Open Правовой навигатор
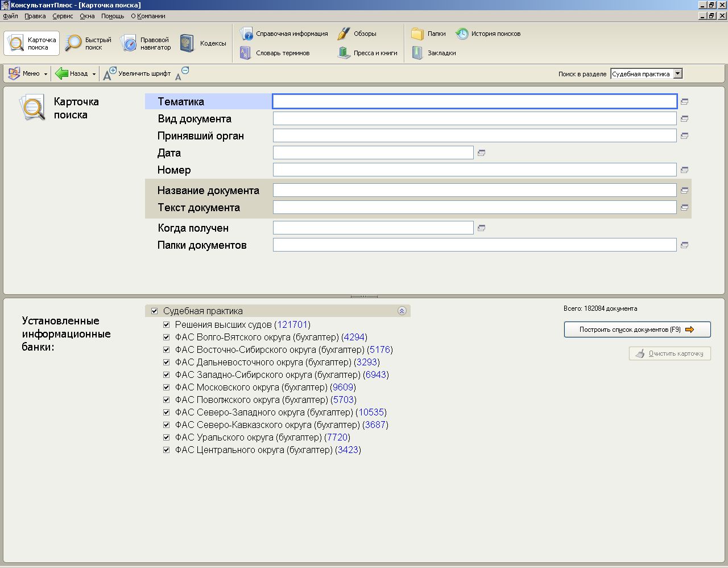Image resolution: width=728 pixels, height=568 pixels. (x=146, y=43)
